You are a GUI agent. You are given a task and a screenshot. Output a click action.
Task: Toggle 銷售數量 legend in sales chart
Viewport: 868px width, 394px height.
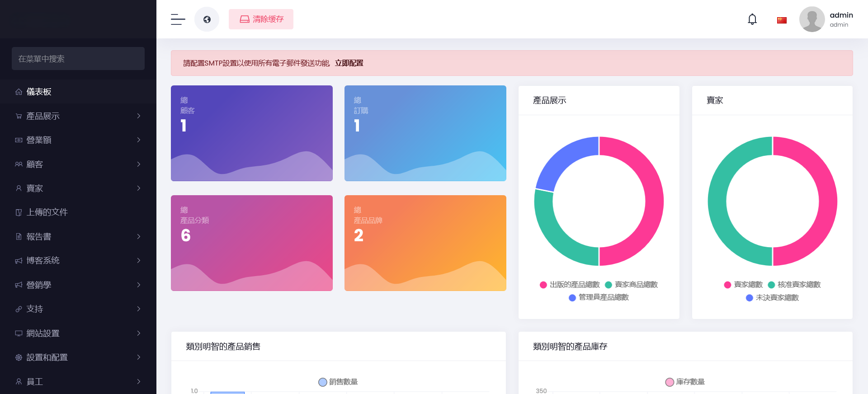pyautogui.click(x=338, y=382)
